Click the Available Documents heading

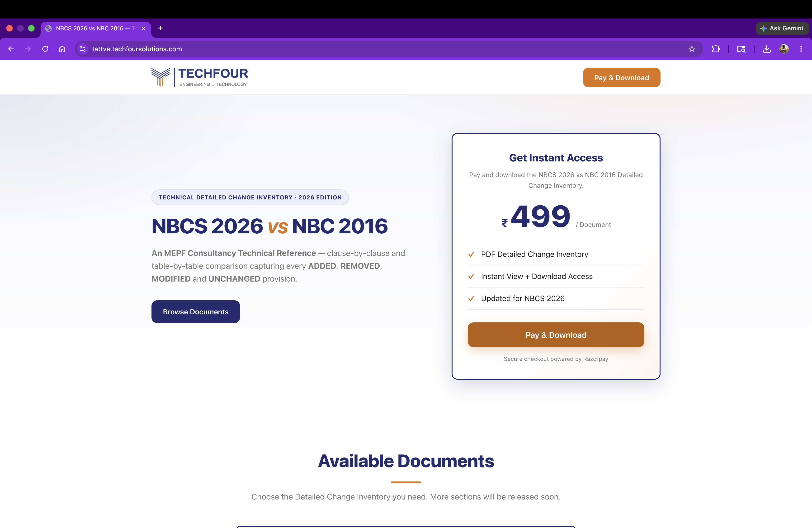coord(406,461)
